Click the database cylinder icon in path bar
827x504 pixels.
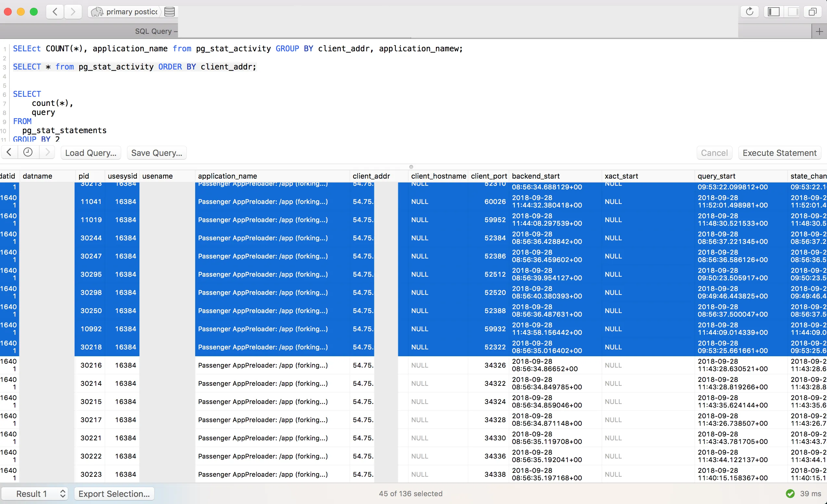tap(170, 12)
